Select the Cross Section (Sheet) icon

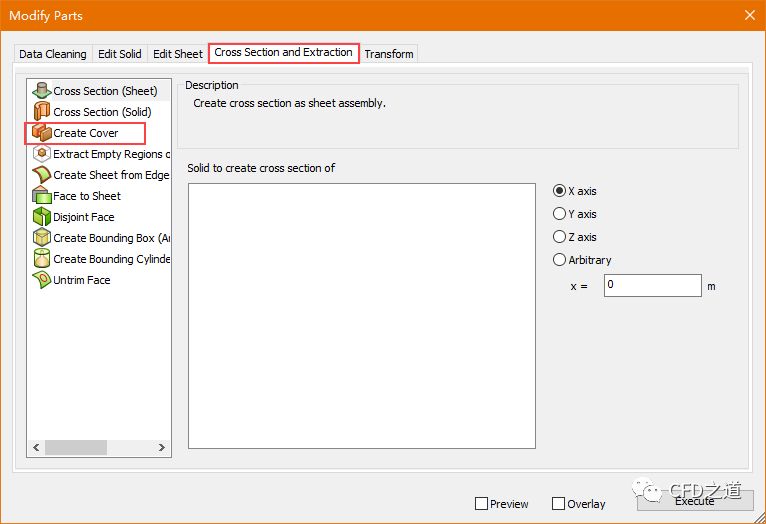point(41,91)
